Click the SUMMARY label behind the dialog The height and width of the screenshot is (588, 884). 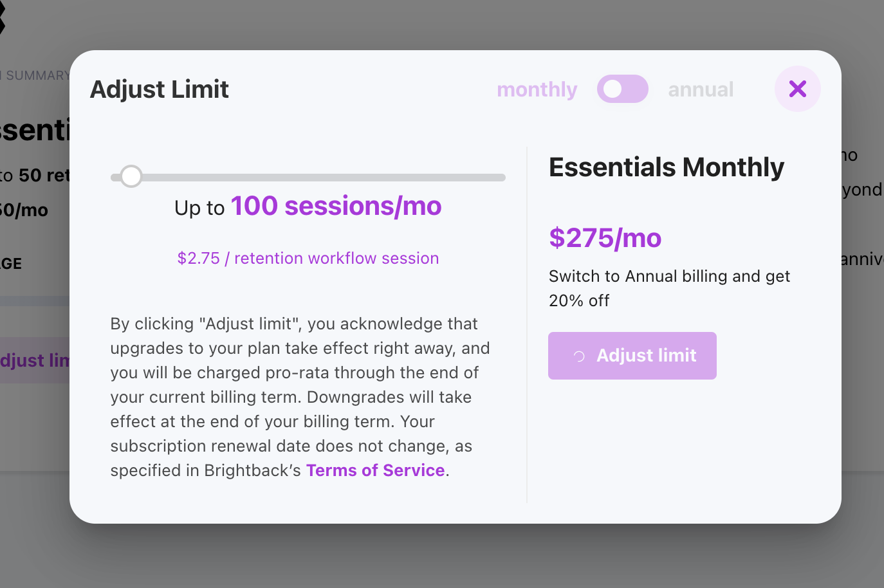tap(36, 75)
